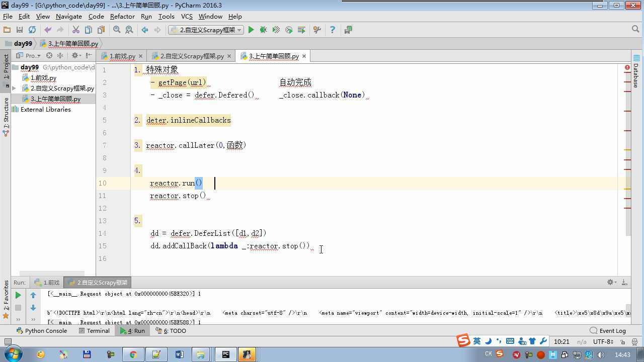Rerun program in Run panel
The image size is (644, 362).
pyautogui.click(x=18, y=295)
